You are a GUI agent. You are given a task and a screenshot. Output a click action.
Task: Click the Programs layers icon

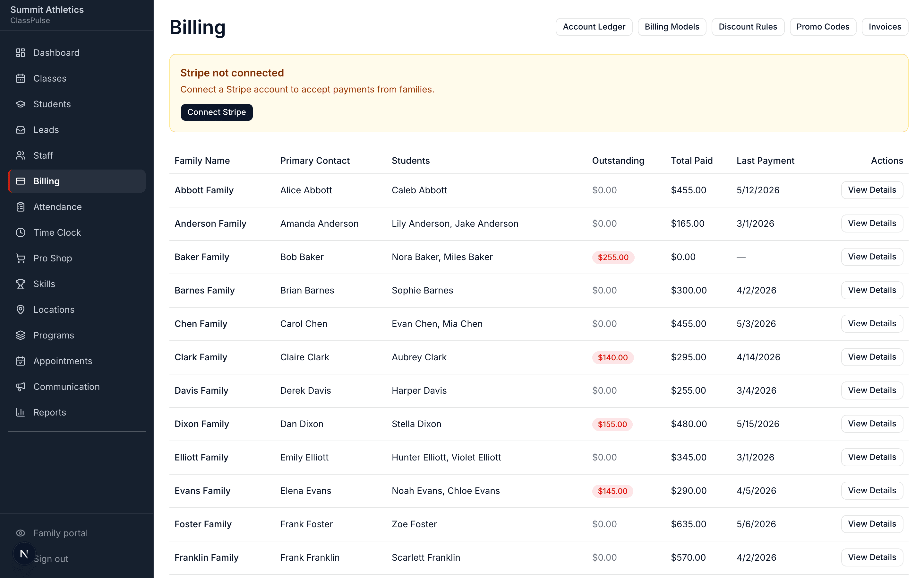click(21, 335)
